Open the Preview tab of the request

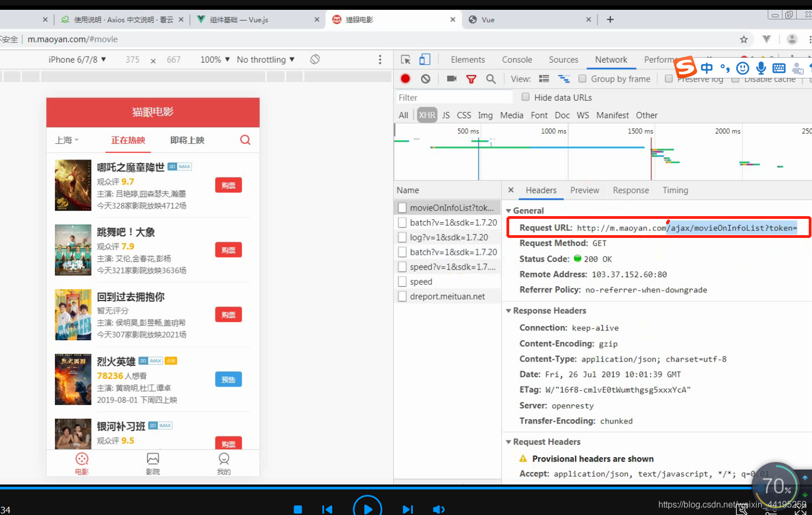[x=584, y=190]
